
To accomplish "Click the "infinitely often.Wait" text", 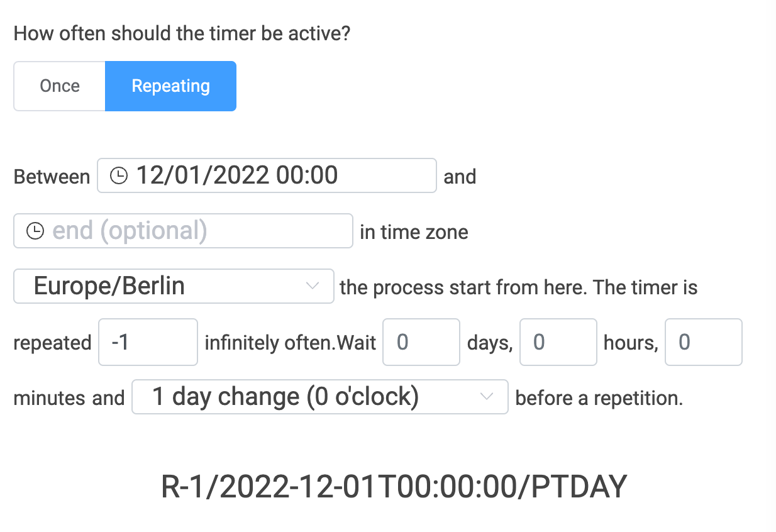I will click(x=290, y=343).
